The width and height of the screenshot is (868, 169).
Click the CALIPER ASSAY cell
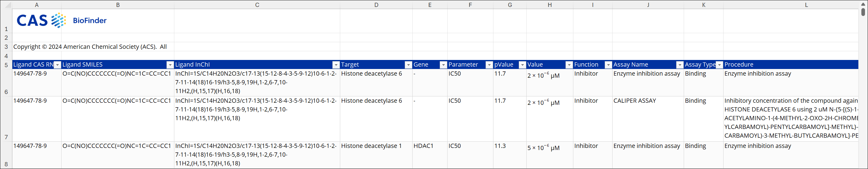coord(635,101)
